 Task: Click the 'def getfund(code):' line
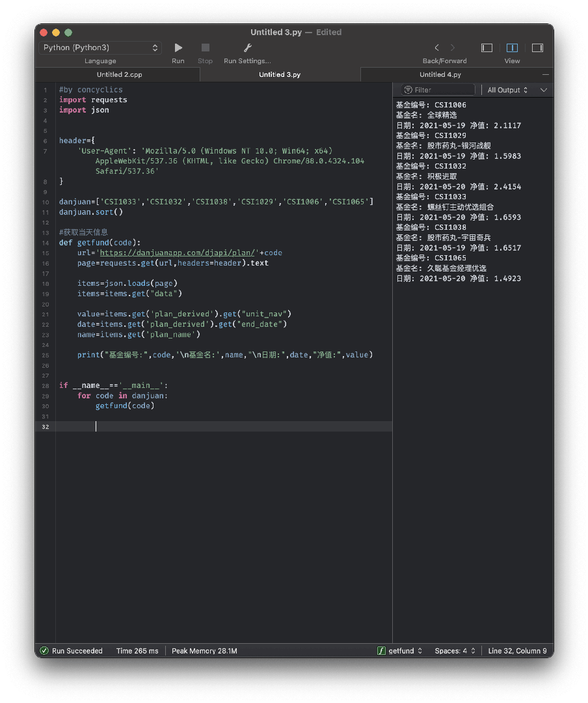click(x=100, y=243)
